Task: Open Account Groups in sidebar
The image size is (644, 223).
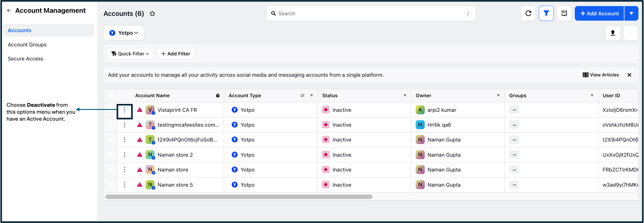Action: (x=27, y=45)
